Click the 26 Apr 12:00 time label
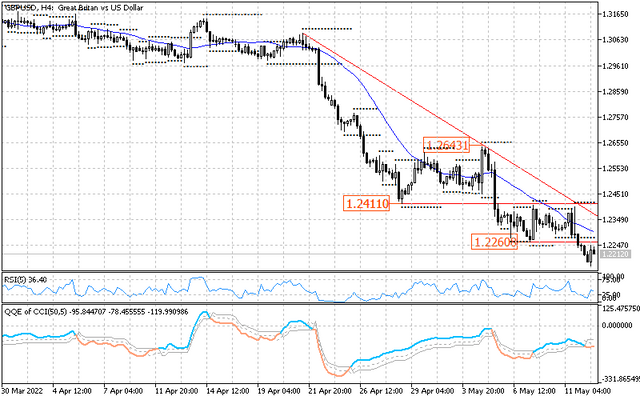 (x=381, y=391)
